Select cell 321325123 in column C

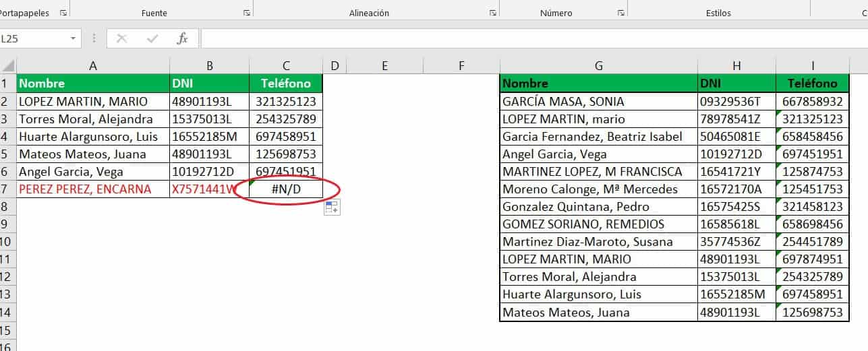coord(286,102)
